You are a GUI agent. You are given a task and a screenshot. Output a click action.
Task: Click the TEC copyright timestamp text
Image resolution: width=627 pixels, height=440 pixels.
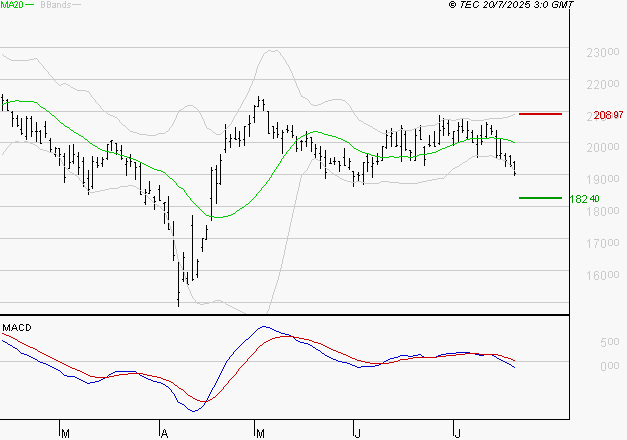(x=511, y=4)
